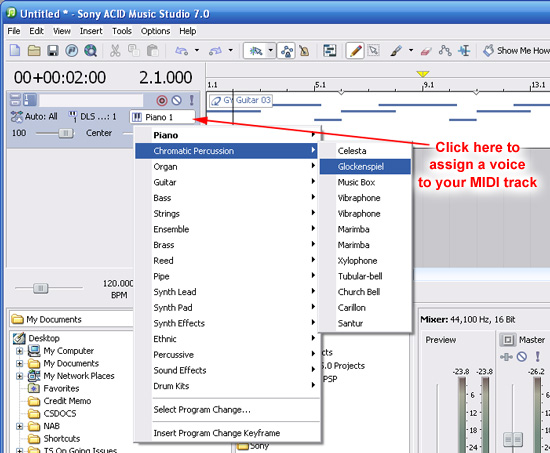Screen dimensions: 550x453
Task: Select the Guitar 03 clip on the track
Action: 241,100
